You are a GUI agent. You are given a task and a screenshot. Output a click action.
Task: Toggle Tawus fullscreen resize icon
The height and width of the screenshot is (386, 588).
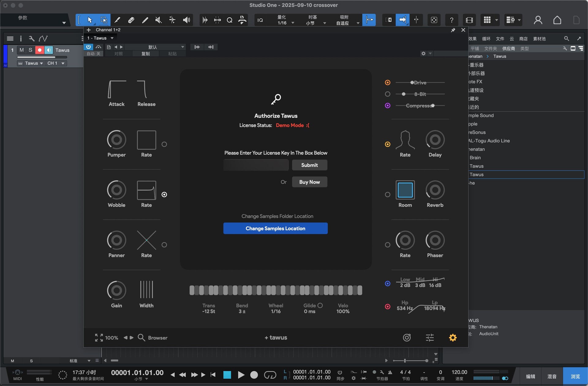[x=99, y=337]
